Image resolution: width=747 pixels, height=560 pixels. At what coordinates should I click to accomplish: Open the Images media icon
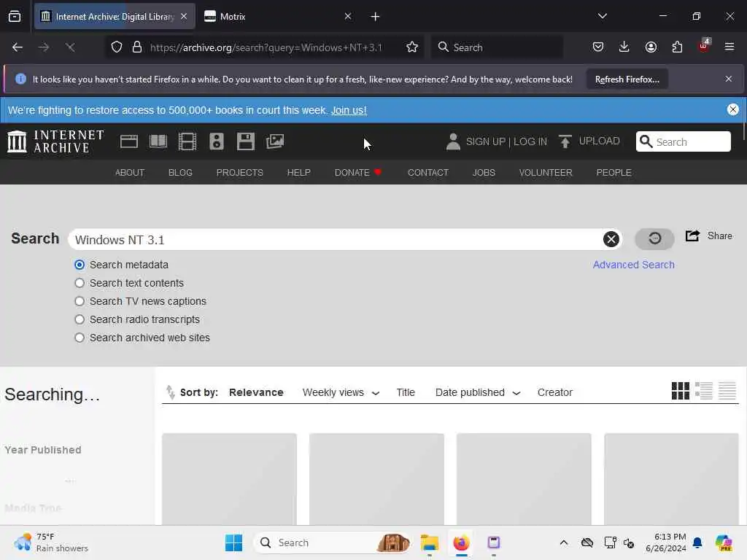click(x=275, y=141)
